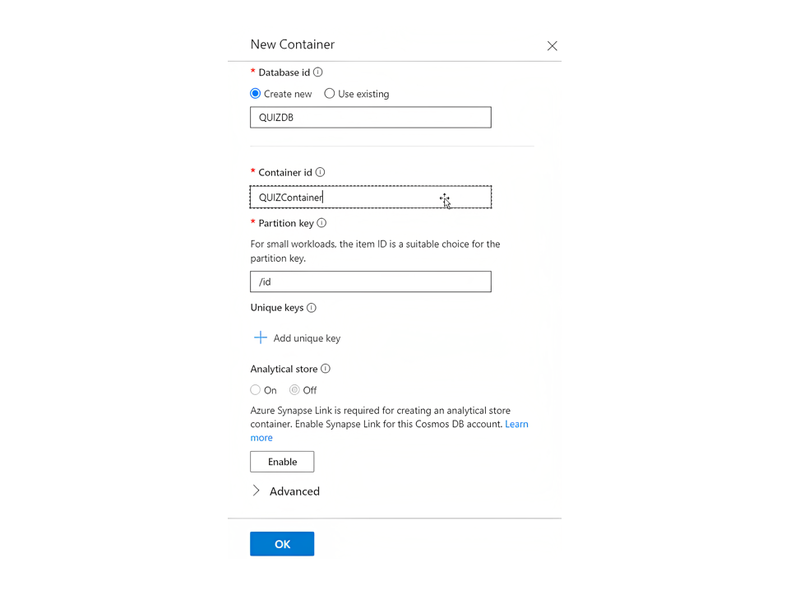Show info tooltip for Partition key
Image resolution: width=800 pixels, height=600 pixels.
click(x=321, y=223)
